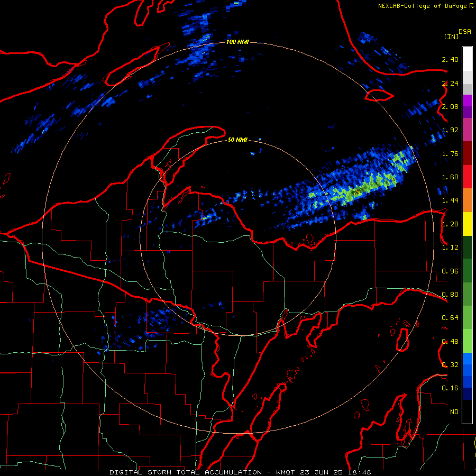
Task: Click the 1.60 scale value
Action: coord(450,177)
